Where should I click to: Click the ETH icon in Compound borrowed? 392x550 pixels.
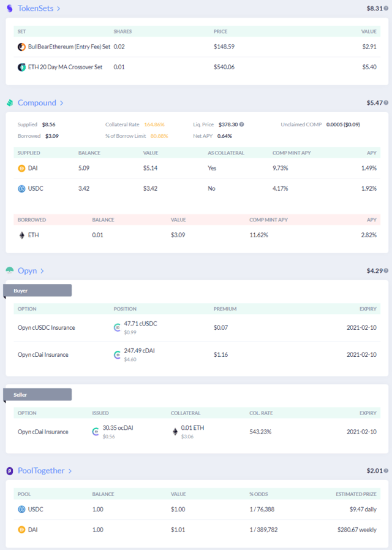[x=21, y=235]
